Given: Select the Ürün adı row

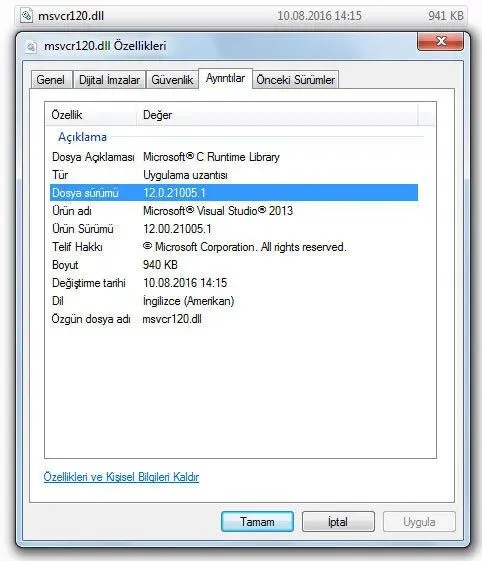Looking at the screenshot, I should [234, 211].
